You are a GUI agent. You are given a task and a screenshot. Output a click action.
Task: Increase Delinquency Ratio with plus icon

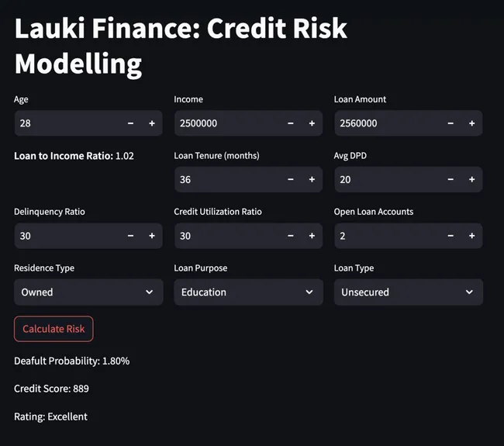coord(152,236)
